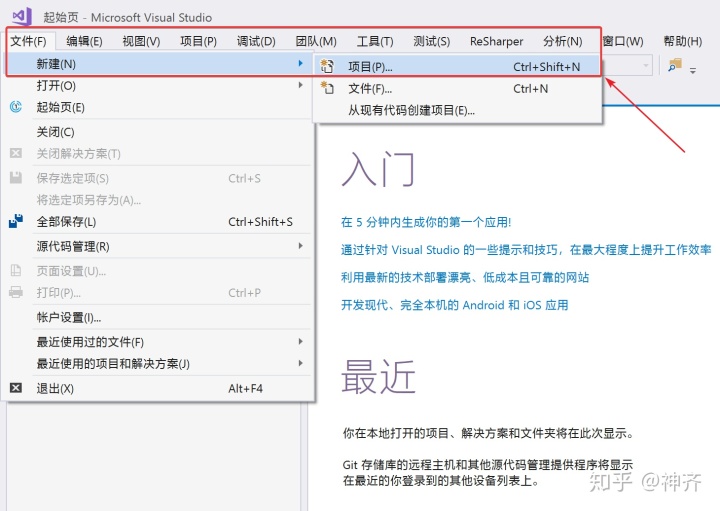Select 最近使用过的文件(F) entry
Image resolution: width=720 pixels, height=511 pixels.
point(158,342)
